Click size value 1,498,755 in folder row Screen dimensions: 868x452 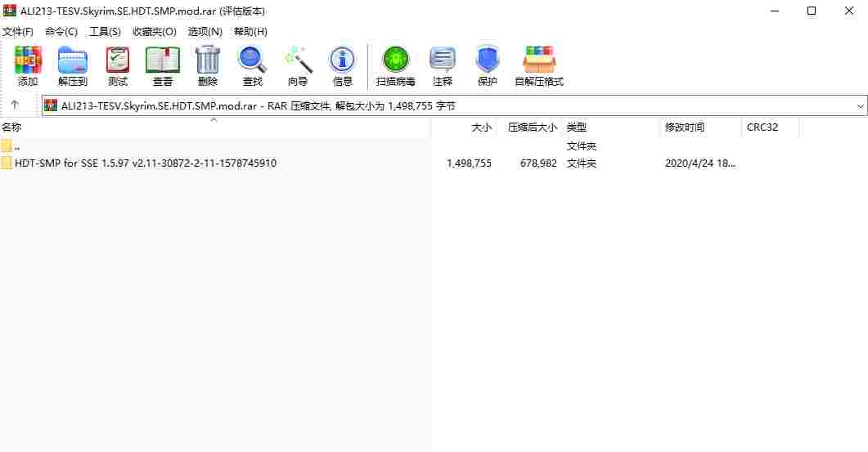point(469,163)
